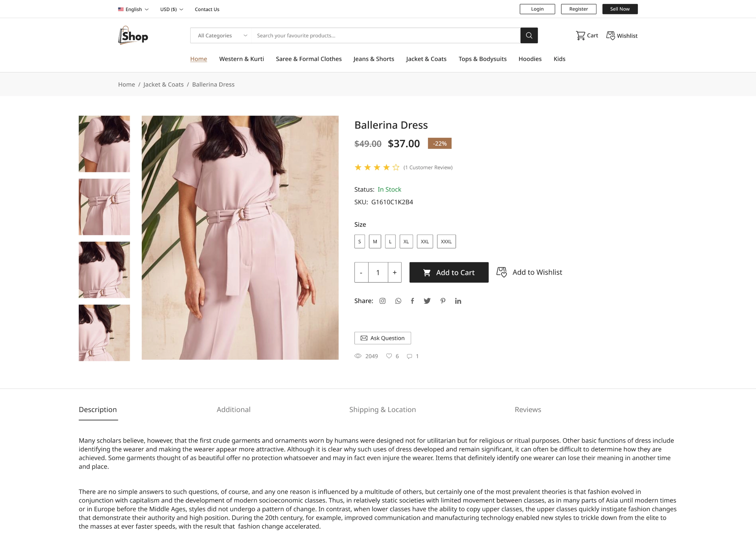The height and width of the screenshot is (534, 756).
Task: Choose the XXXL size option
Action: pos(446,241)
